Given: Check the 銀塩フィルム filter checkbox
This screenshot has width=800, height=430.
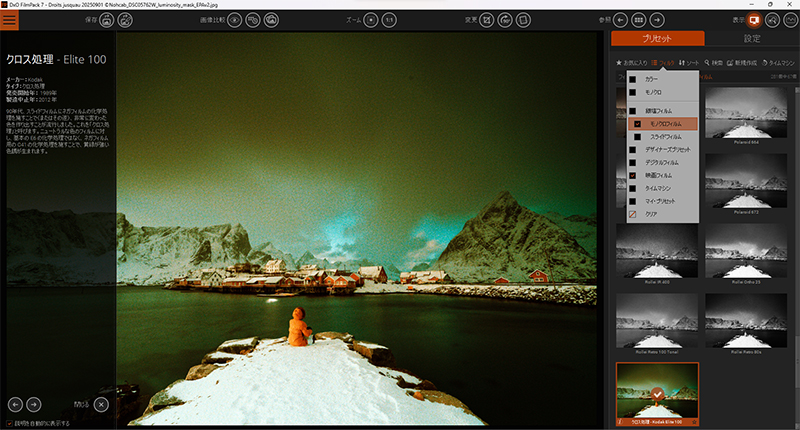Looking at the screenshot, I should point(633,111).
